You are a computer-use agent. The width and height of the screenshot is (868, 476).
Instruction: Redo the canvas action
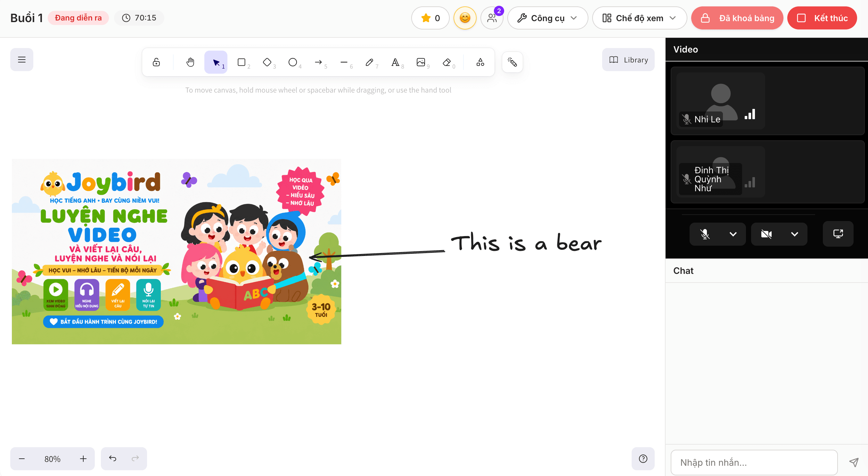coord(135,458)
